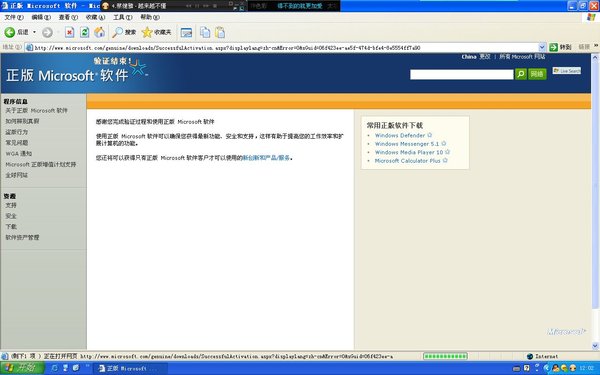This screenshot has height=375, width=600.
Task: Download Windows Media Player 10 link
Action: pyautogui.click(x=409, y=152)
